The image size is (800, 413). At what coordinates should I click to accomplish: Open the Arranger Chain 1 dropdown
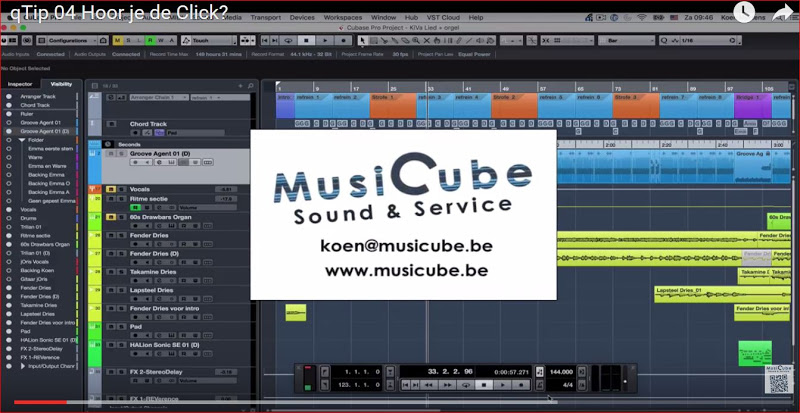pyautogui.click(x=158, y=97)
